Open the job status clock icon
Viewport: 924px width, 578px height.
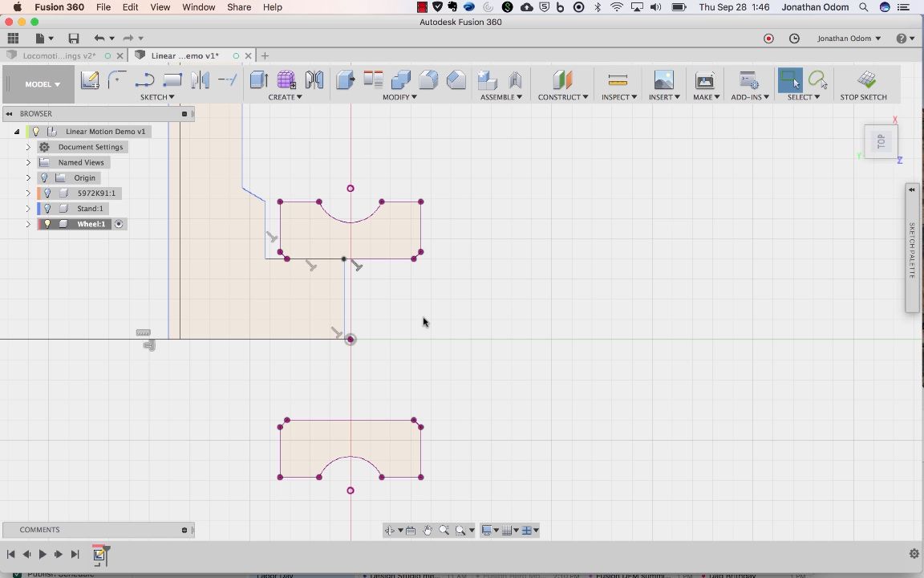[x=794, y=39]
